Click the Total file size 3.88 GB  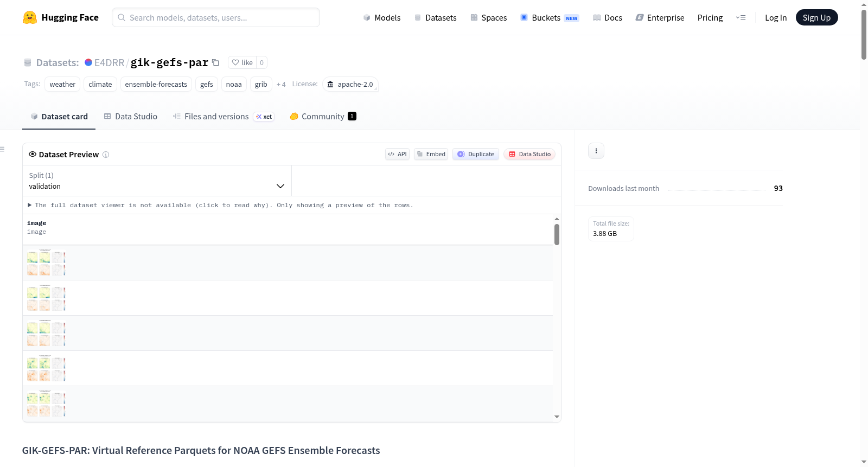(x=611, y=229)
